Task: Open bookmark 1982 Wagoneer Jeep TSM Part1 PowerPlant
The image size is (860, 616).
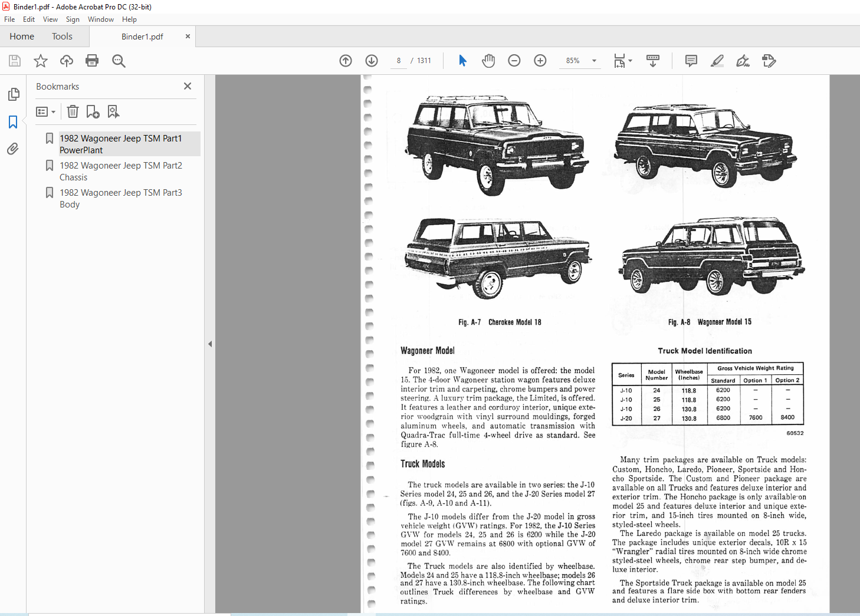Action: 120,144
